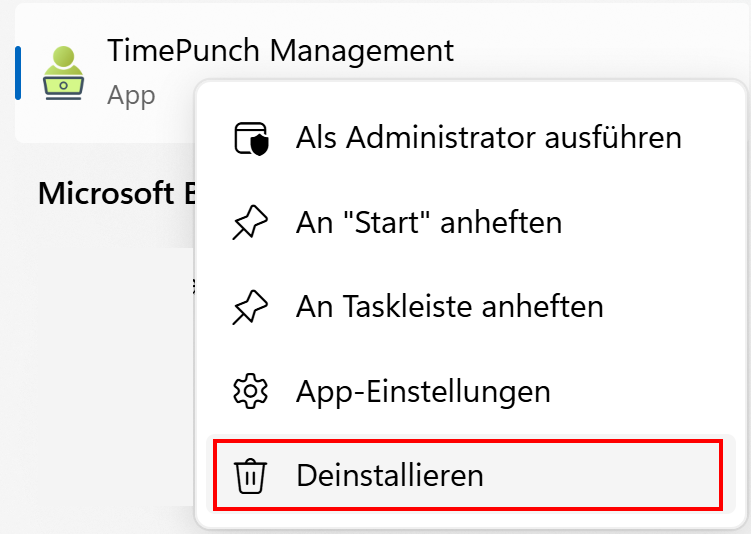Choose "Als Administrator ausführen" from context menu
Viewport: 751px width, 534px height.
(488, 138)
